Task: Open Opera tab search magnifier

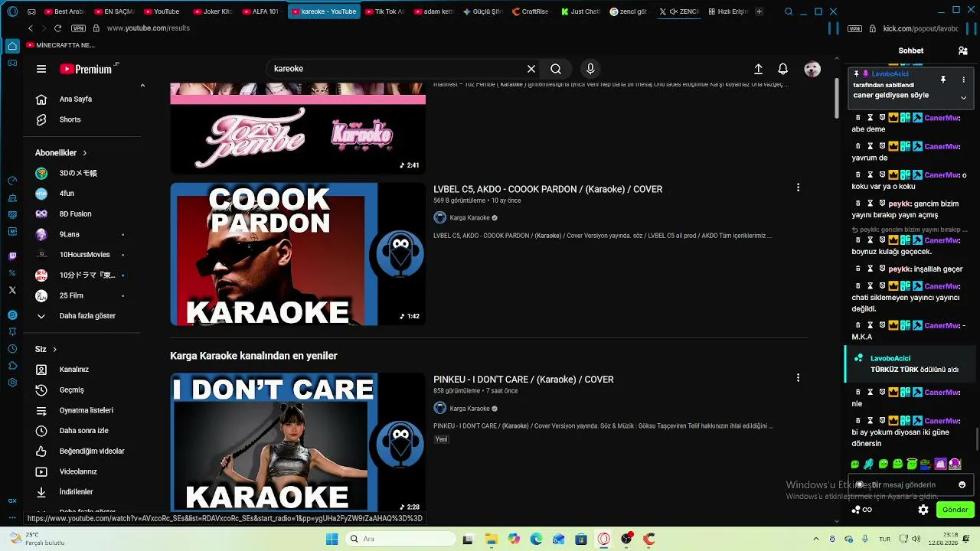Action: click(x=789, y=11)
